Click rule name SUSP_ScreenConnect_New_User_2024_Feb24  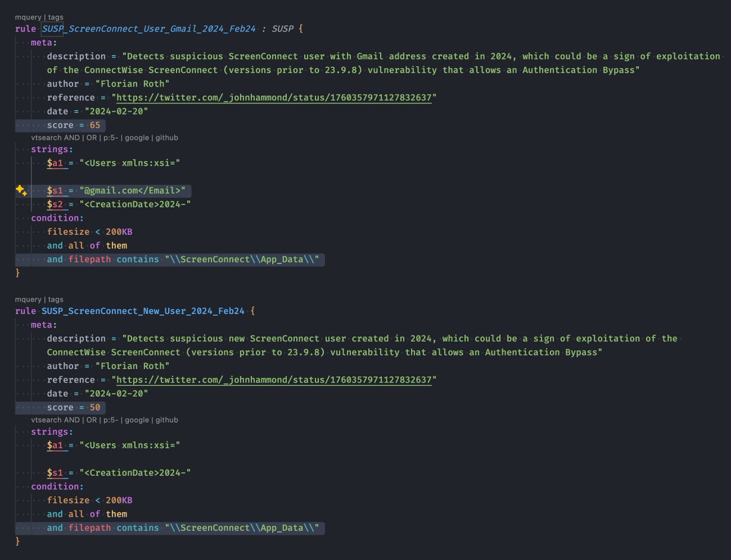tap(143, 311)
